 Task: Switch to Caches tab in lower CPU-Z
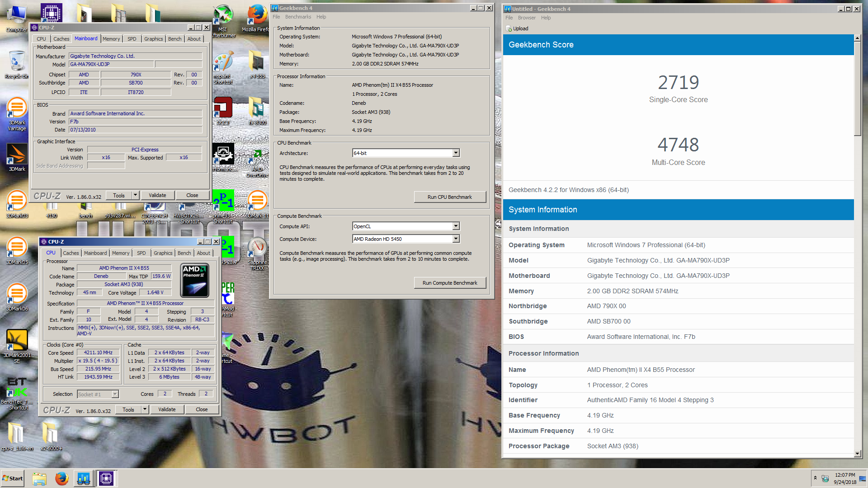(71, 253)
